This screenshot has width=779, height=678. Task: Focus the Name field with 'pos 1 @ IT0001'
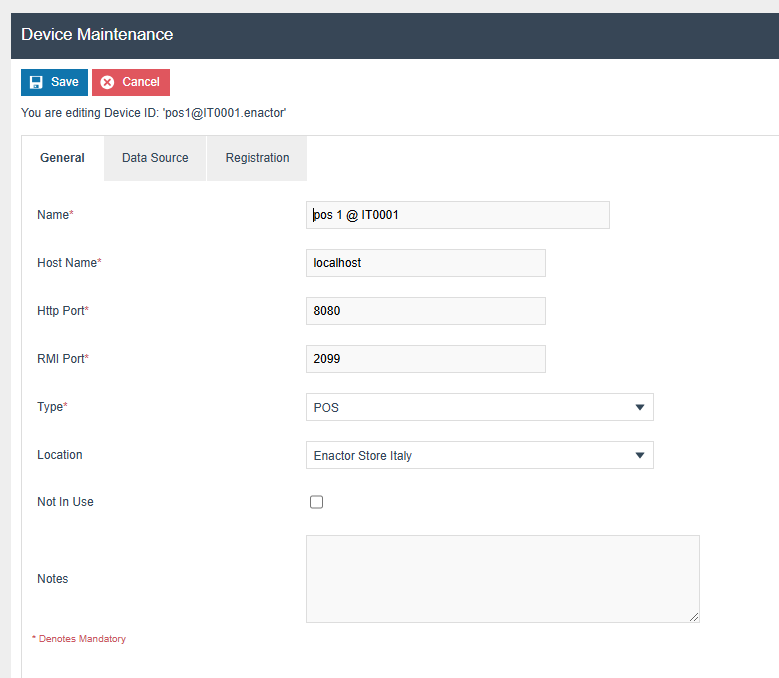[458, 215]
